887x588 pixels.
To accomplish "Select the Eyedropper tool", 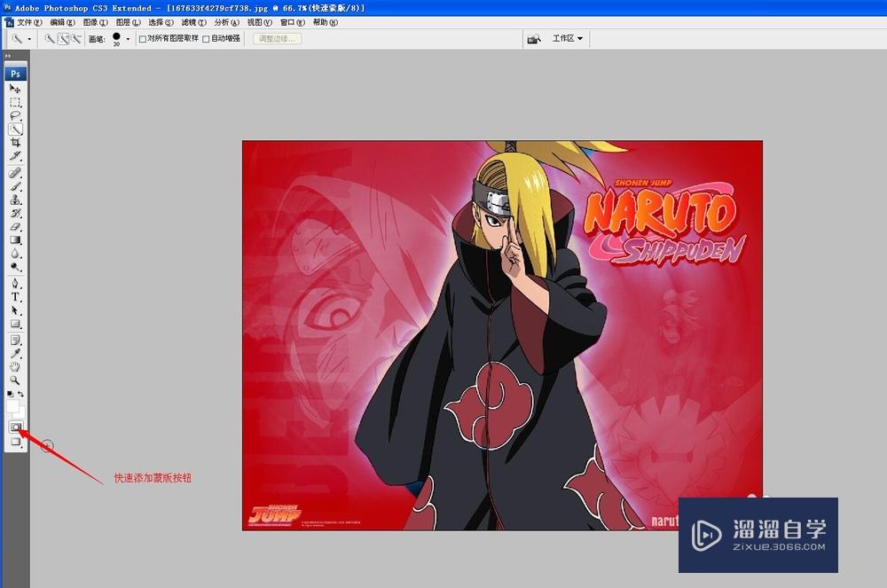I will 15,353.
